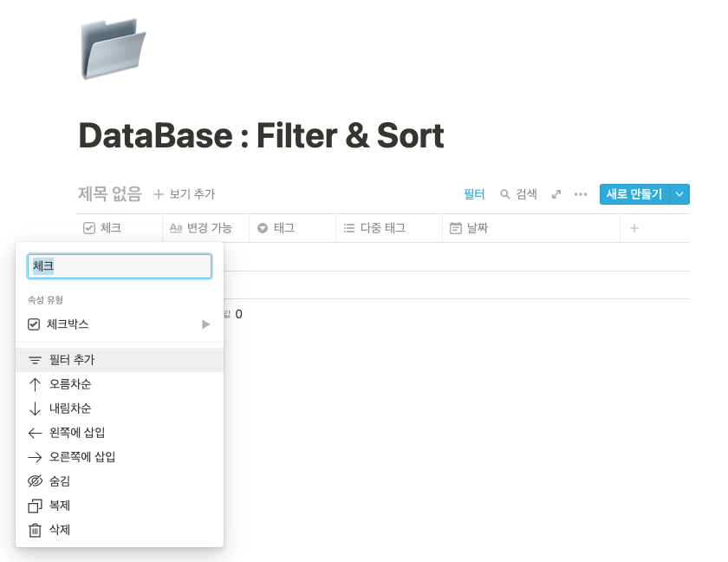Screen dimensions: 728x562
Task: Click the filter lines icon beside 필터 추가
Action: click(35, 360)
